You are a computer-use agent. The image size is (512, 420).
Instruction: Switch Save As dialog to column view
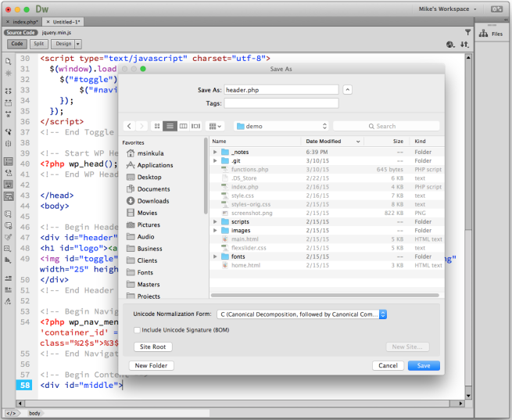[x=183, y=126]
